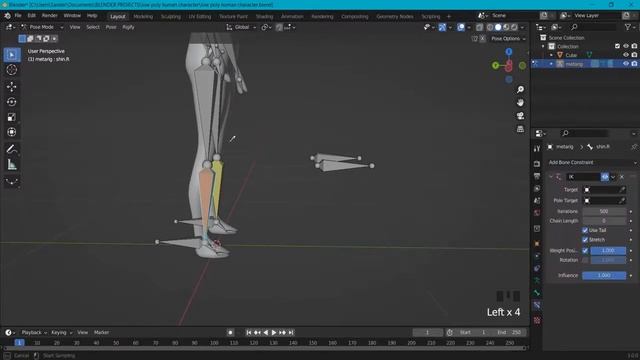The width and height of the screenshot is (640, 360).
Task: Switch to the Animation workspace tab
Action: pos(292,17)
